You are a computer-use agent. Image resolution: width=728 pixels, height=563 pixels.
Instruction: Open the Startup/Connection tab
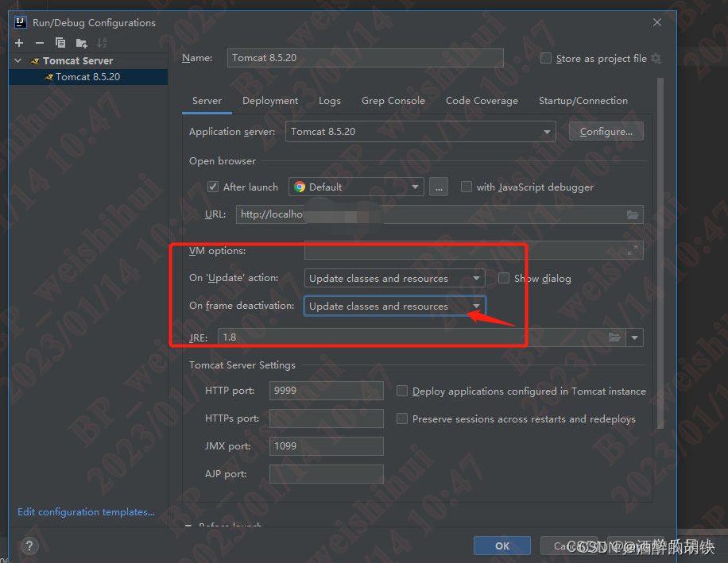583,101
